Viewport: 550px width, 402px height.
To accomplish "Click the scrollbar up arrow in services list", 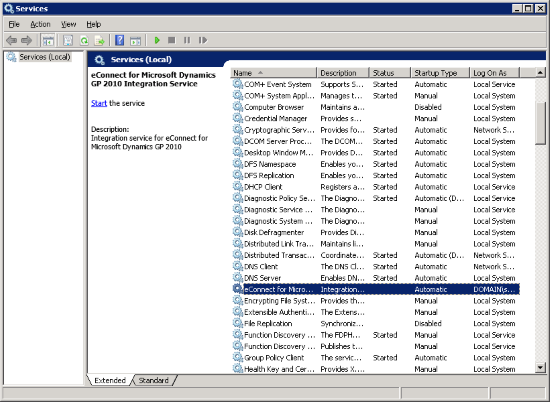I will 540,73.
